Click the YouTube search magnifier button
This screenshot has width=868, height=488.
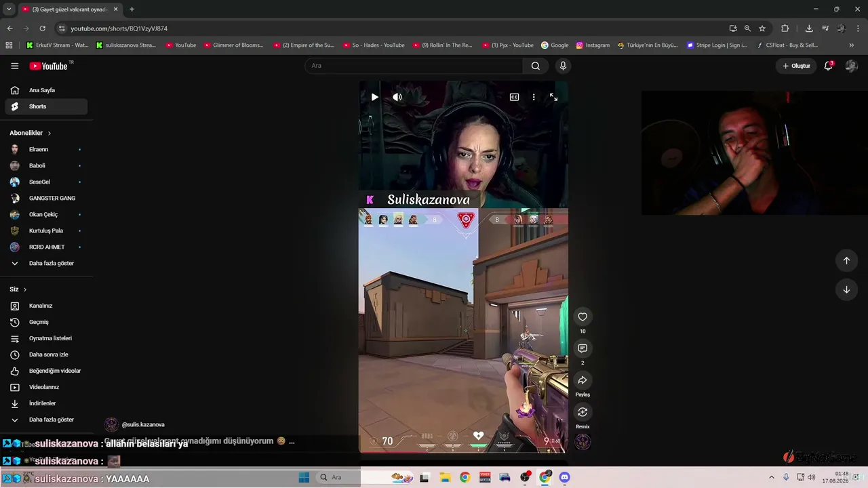click(536, 66)
